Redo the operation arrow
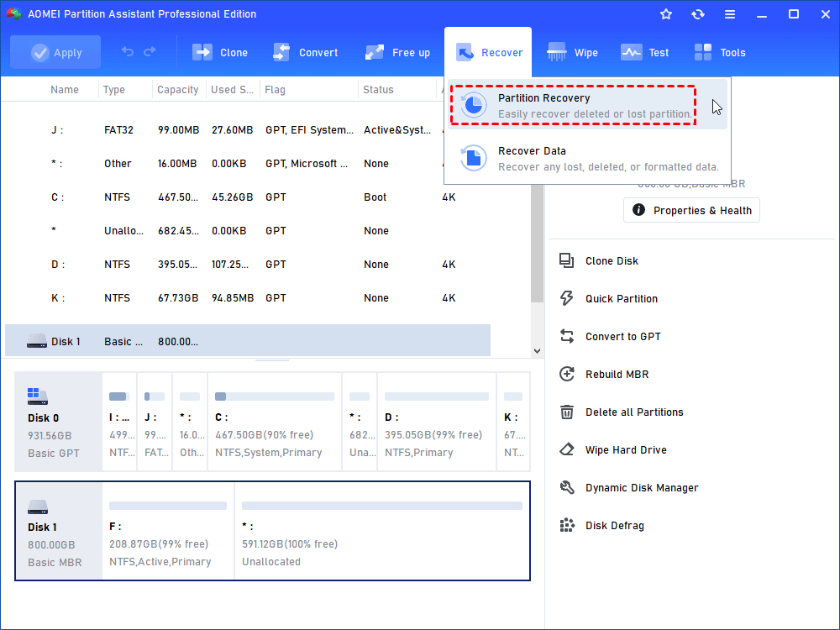Screen dimensions: 840x630 pyautogui.click(x=150, y=51)
